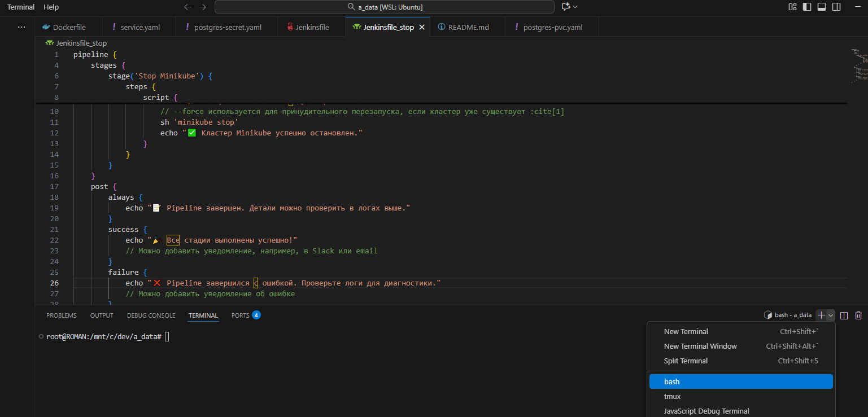The height and width of the screenshot is (417, 868).
Task: Open the Customize Layout icon
Action: [792, 7]
